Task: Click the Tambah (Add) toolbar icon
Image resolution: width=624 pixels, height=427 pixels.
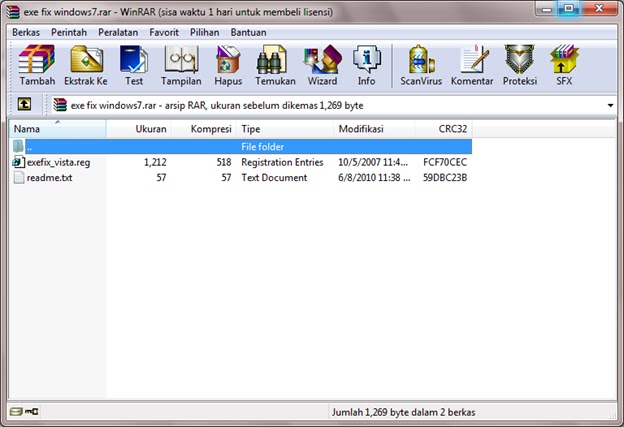Action: coord(37,60)
